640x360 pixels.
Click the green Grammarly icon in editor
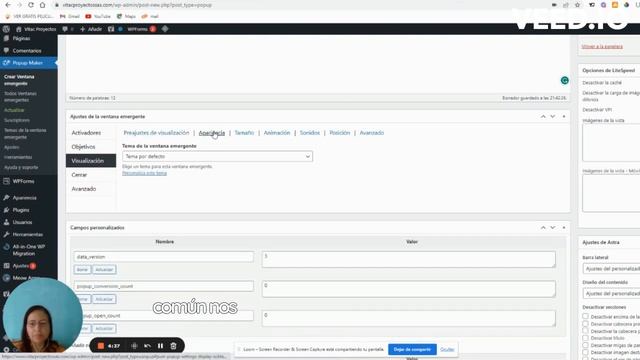(x=564, y=80)
